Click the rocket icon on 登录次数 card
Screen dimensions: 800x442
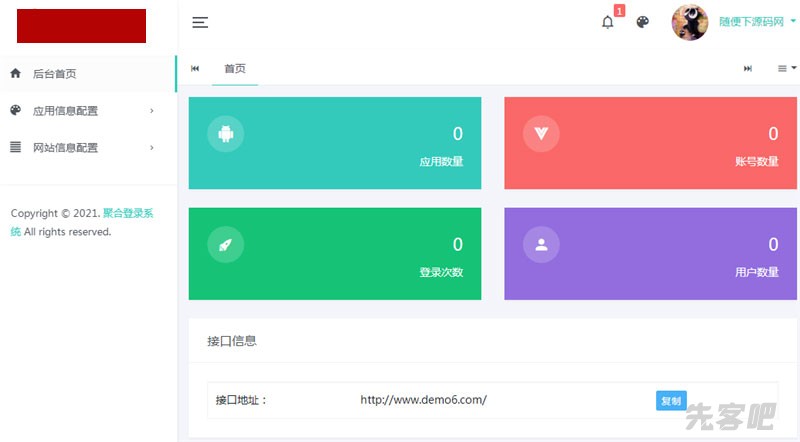(225, 245)
